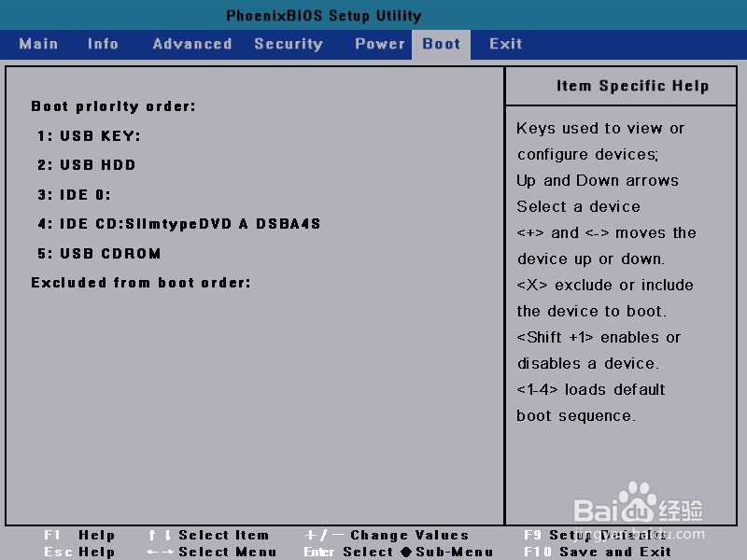Click the Item Specific Help title
This screenshot has width=747, height=560.
click(x=633, y=86)
